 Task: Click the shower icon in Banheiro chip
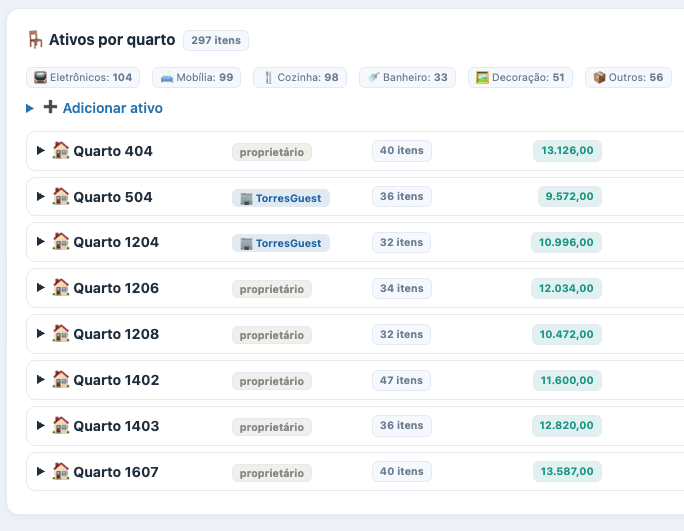pos(373,78)
